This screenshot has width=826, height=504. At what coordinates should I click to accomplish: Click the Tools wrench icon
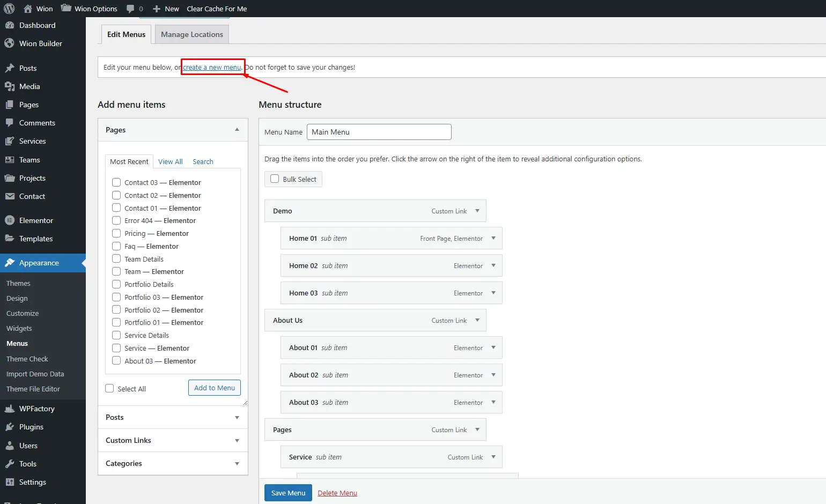point(10,464)
